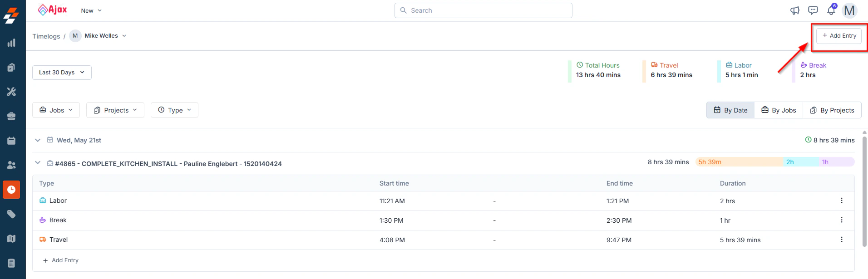Click the purple 1h break bar segment

pos(837,162)
